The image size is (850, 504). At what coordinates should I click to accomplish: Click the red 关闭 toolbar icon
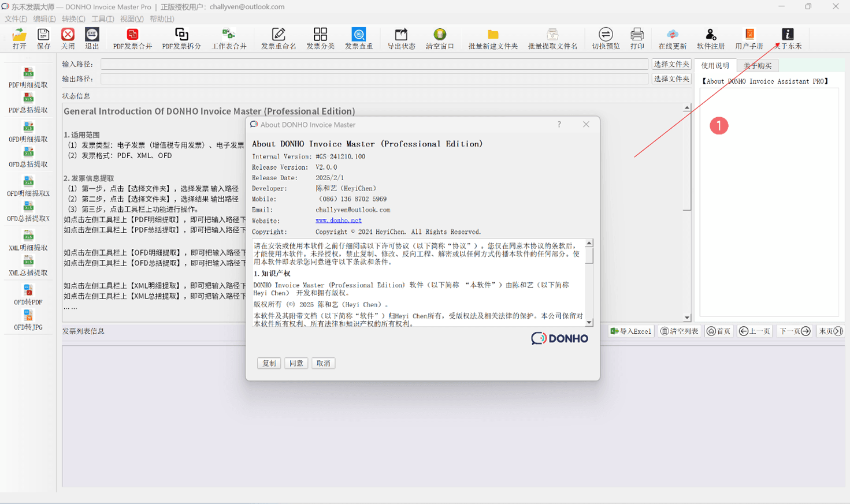[x=68, y=39]
